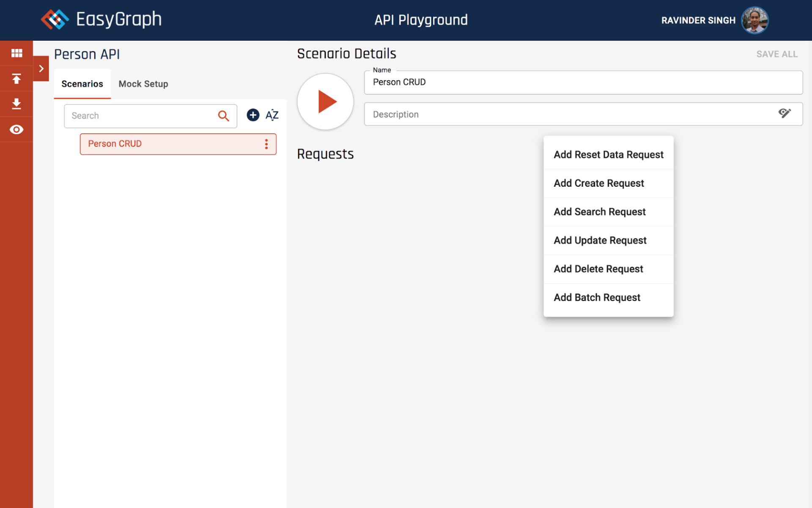Run scenario with the play button
The image size is (812, 508).
325,102
